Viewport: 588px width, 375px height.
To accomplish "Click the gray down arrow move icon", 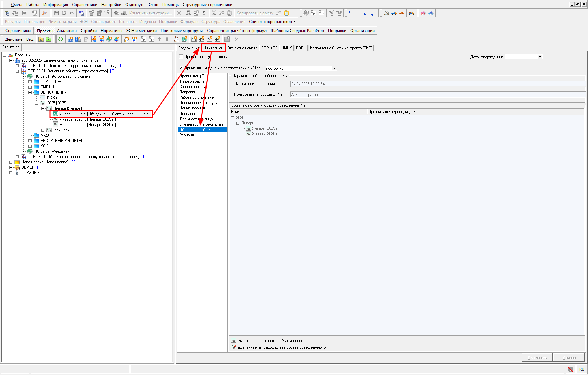I will [167, 39].
